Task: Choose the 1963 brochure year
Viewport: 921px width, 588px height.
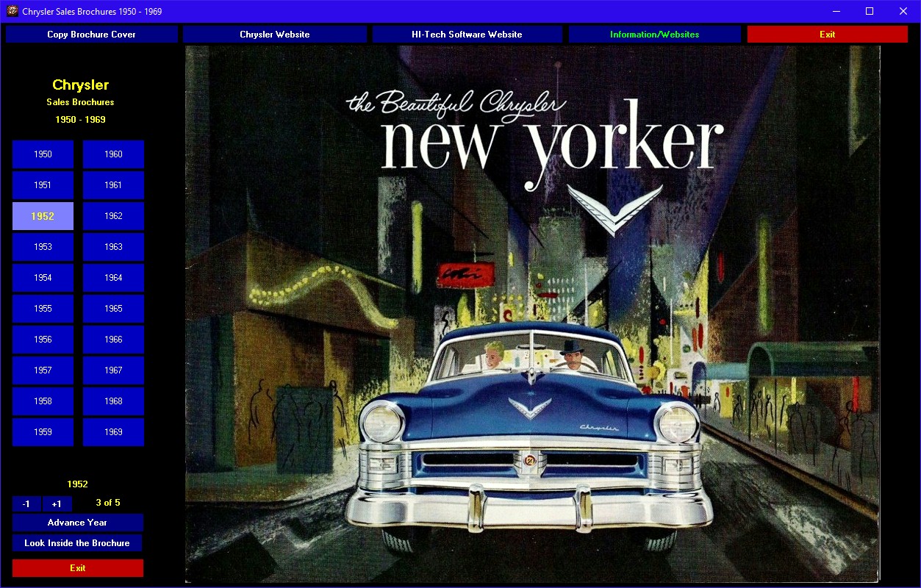Action: coord(113,247)
